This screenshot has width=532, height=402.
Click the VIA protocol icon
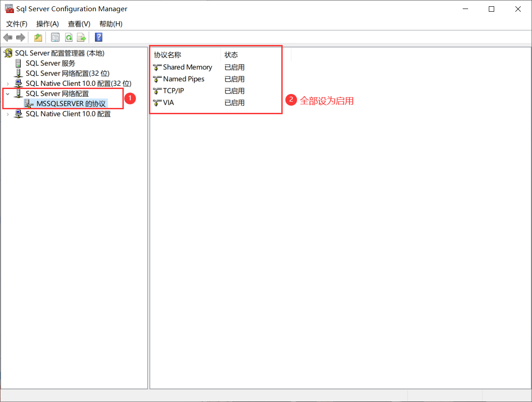157,103
